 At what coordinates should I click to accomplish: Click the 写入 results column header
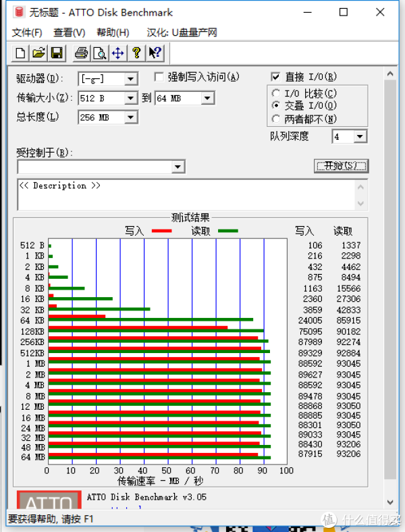(x=304, y=231)
